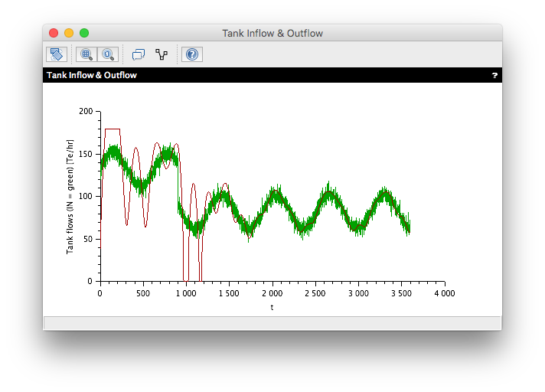Toggle the datatip speech bubbles tool
545x392 pixels.
139,54
